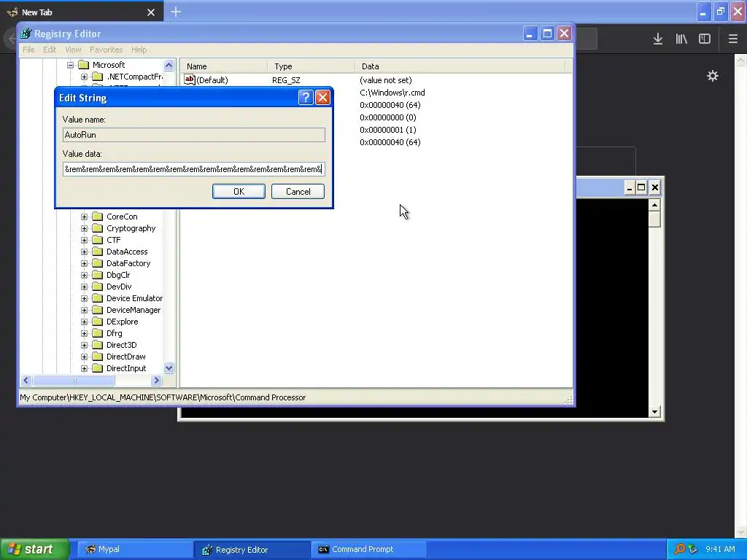This screenshot has width=747, height=560.
Task: Sort by the Data column header
Action: tap(460, 66)
